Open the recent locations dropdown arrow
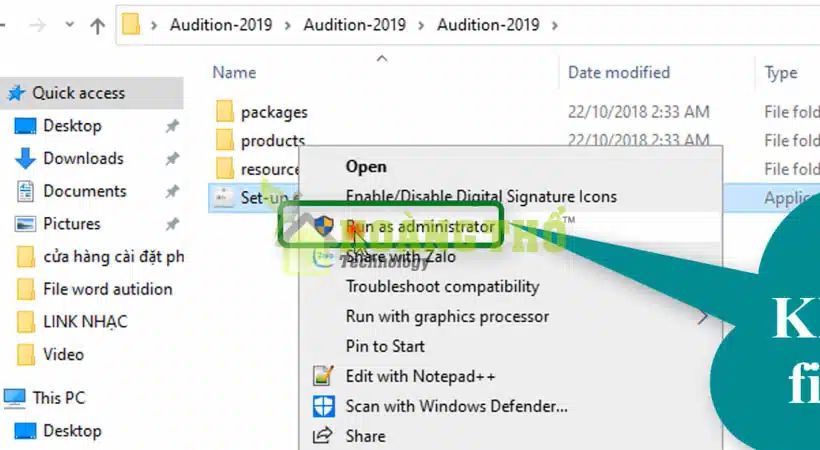This screenshot has width=820, height=450. coord(68,26)
